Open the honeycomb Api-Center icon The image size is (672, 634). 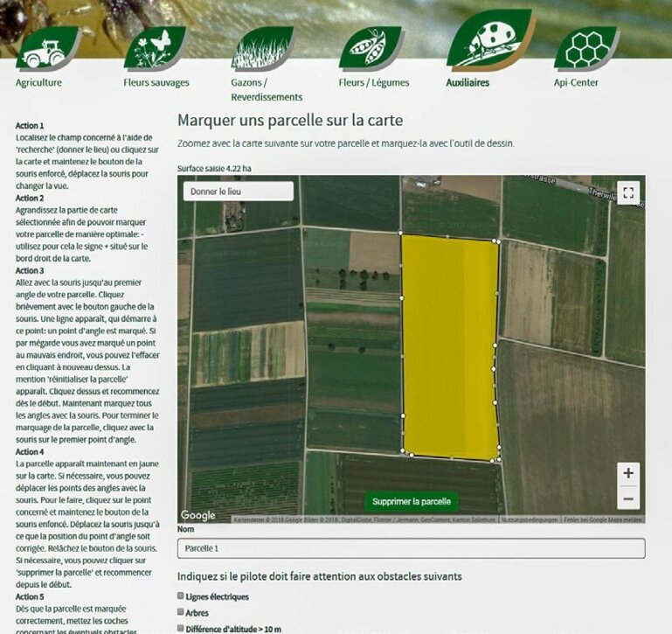tap(585, 48)
